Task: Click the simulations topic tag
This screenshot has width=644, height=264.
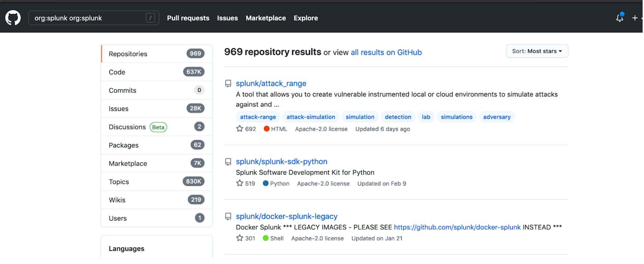Action: [457, 117]
